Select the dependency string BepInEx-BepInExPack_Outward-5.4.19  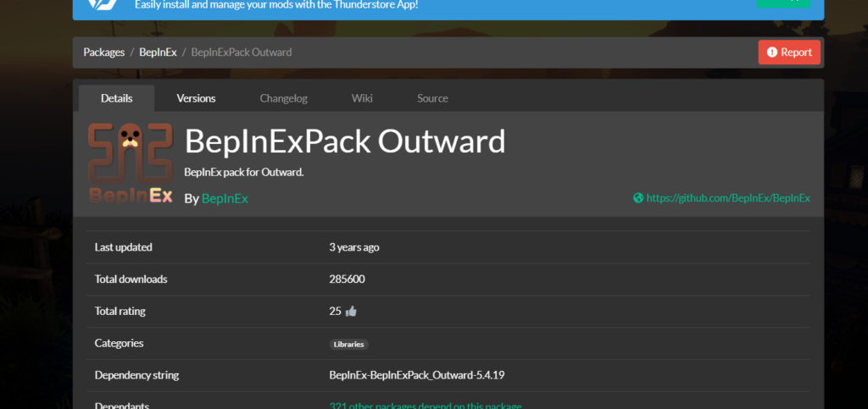click(x=417, y=375)
